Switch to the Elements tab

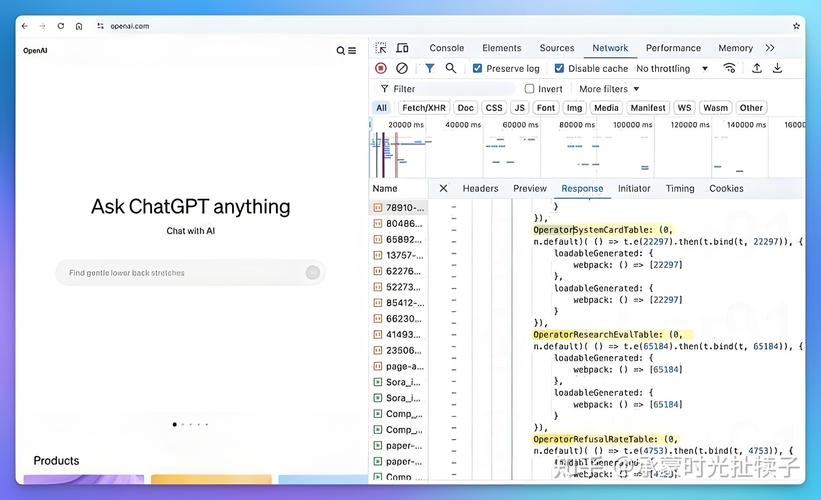click(502, 48)
